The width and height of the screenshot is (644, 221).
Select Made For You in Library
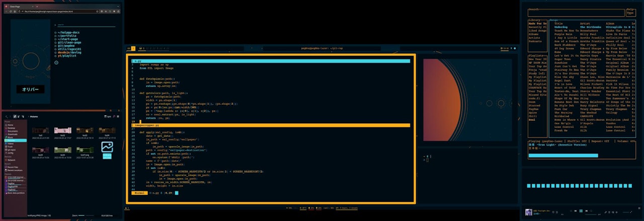[538, 24]
